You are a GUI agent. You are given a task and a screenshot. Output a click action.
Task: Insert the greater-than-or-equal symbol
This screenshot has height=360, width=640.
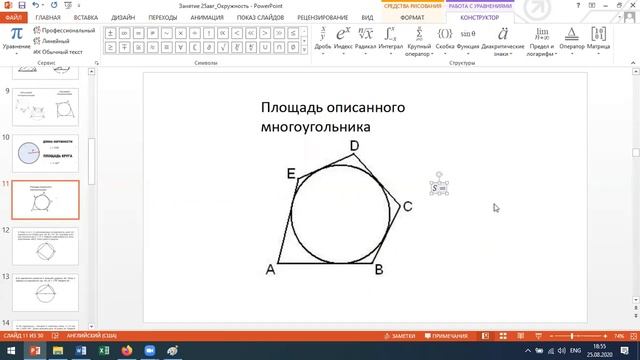pos(110,47)
